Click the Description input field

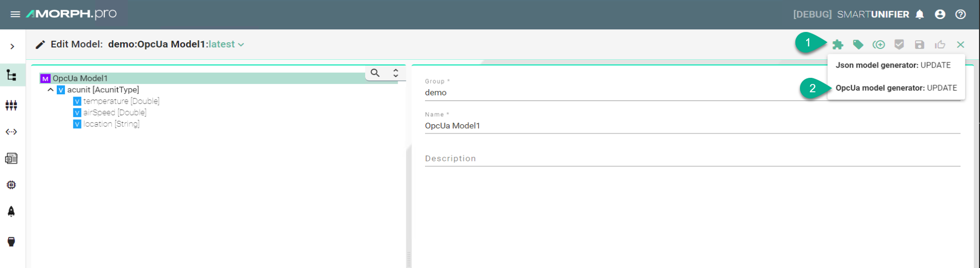coord(692,159)
